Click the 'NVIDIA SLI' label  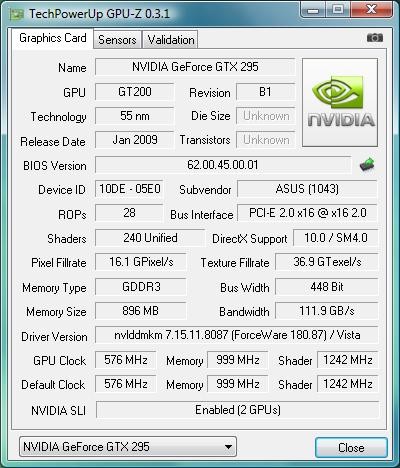(x=58, y=411)
